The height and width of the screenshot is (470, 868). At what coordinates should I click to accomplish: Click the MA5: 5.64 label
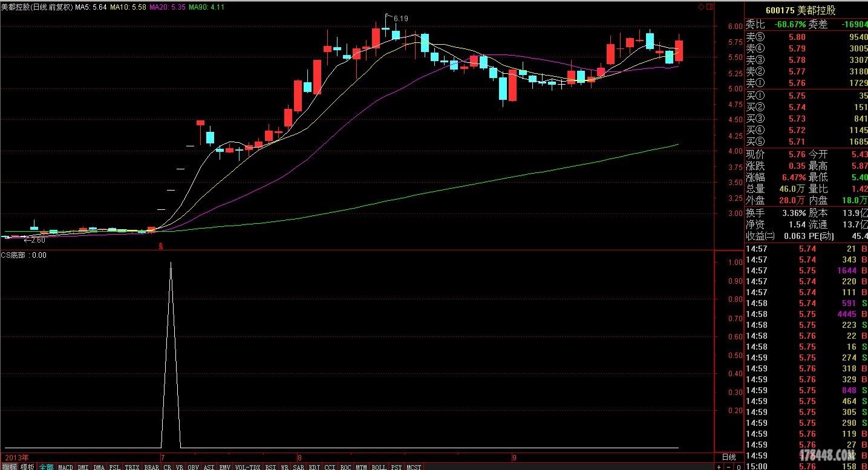[92, 7]
